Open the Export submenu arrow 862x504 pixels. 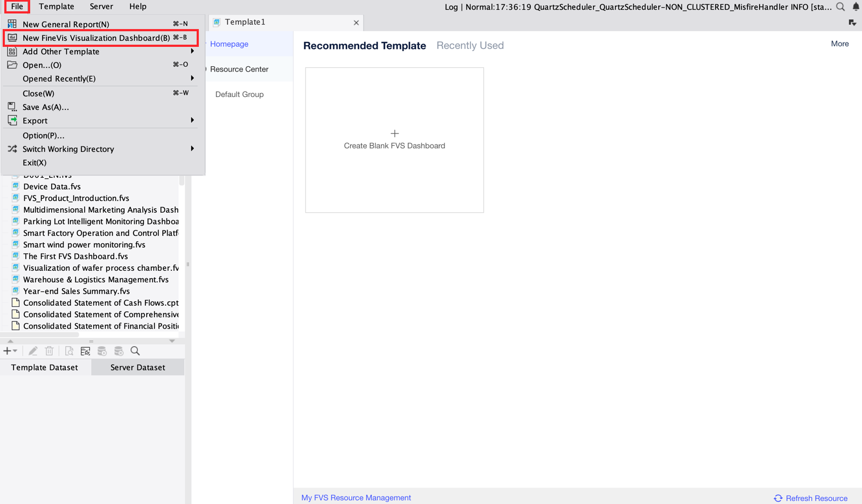pyautogui.click(x=192, y=120)
